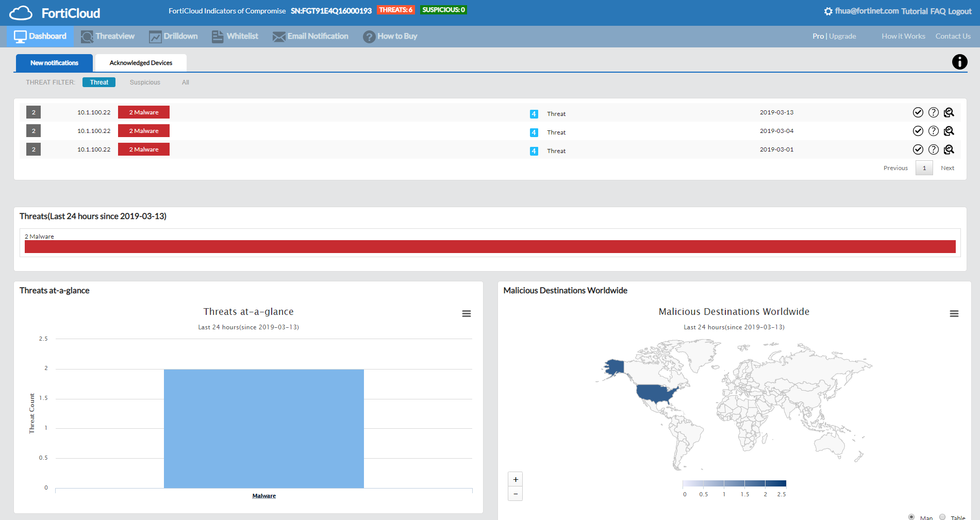This screenshot has width=980, height=520.
Task: Set threat filter to Threat
Action: [x=99, y=82]
